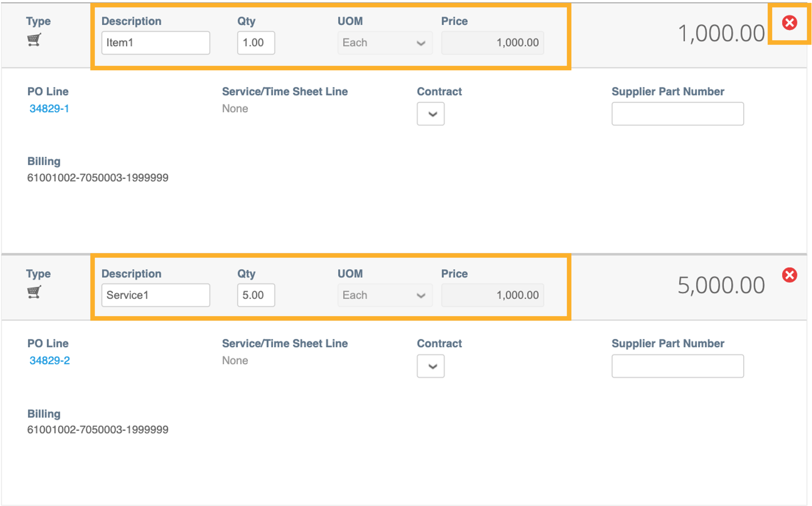Image resolution: width=812 pixels, height=506 pixels.
Task: Click the Supplier Part Number field on Service1 line
Action: pos(677,366)
